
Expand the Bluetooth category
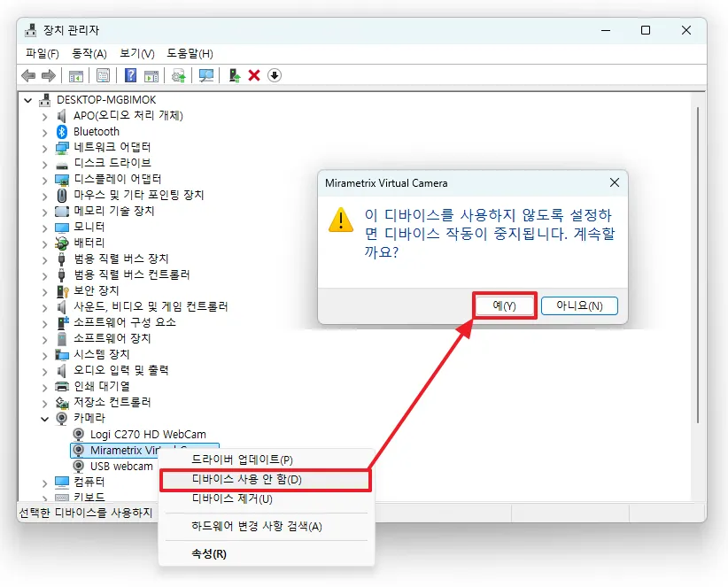pos(44,133)
